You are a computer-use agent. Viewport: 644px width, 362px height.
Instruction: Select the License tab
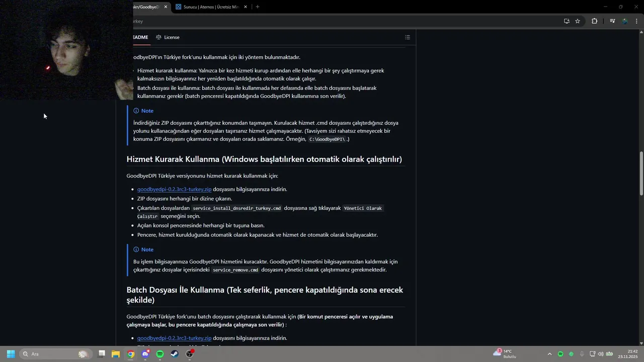coord(168,37)
